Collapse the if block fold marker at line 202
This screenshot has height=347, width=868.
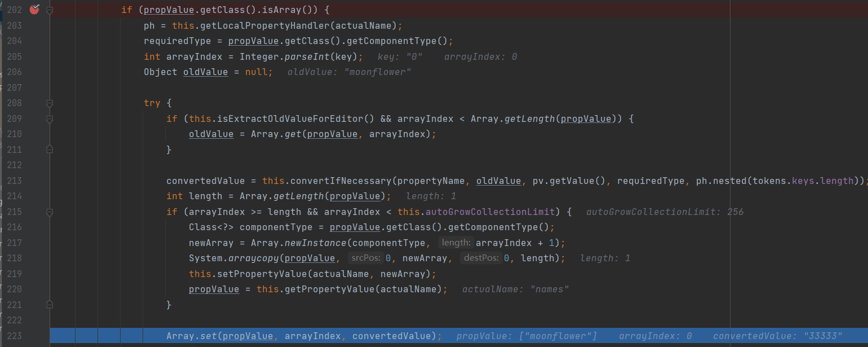tap(50, 10)
